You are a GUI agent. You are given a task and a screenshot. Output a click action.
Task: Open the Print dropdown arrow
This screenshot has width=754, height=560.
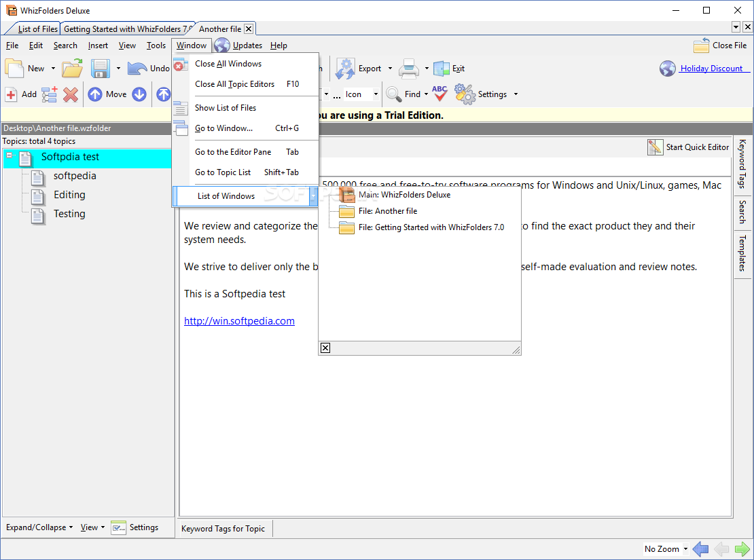[x=427, y=69]
